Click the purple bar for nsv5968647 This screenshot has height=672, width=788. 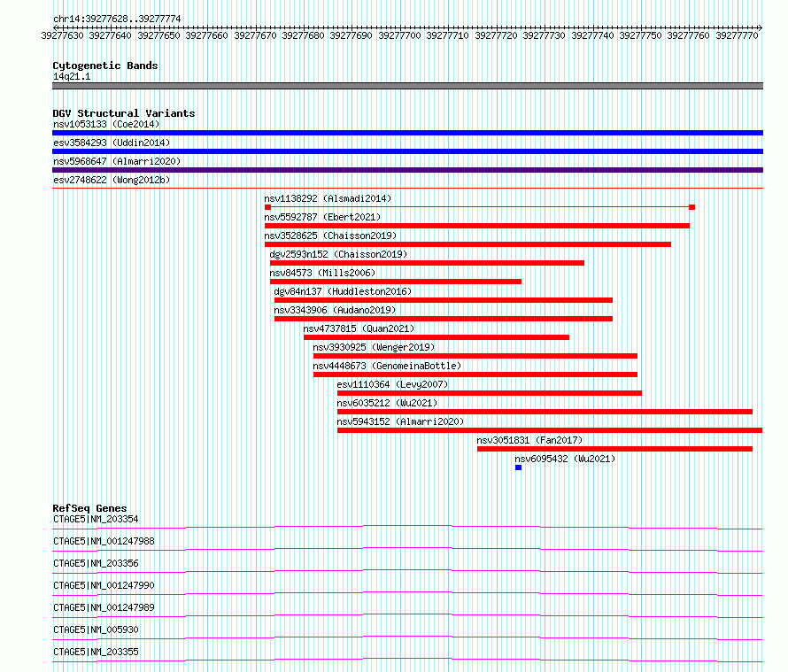(x=407, y=170)
